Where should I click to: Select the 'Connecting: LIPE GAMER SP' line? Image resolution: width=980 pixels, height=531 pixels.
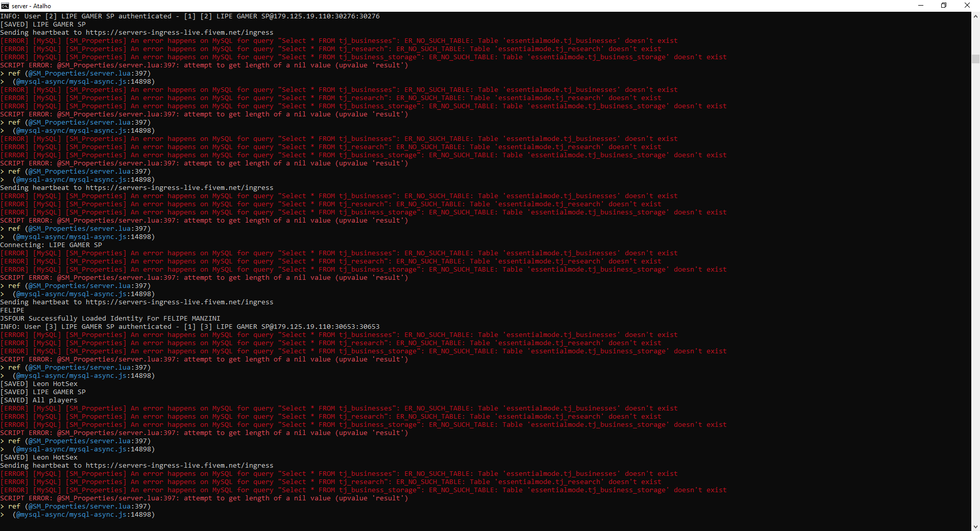(x=51, y=245)
